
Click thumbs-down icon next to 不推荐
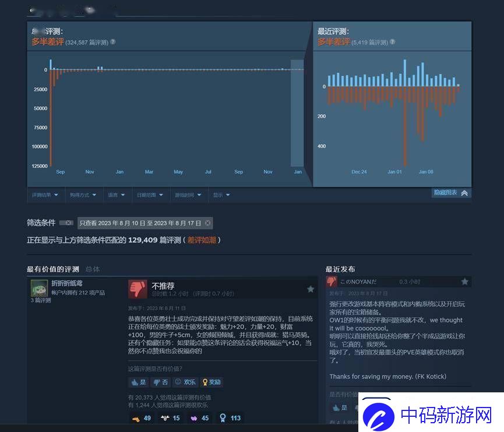(x=138, y=289)
